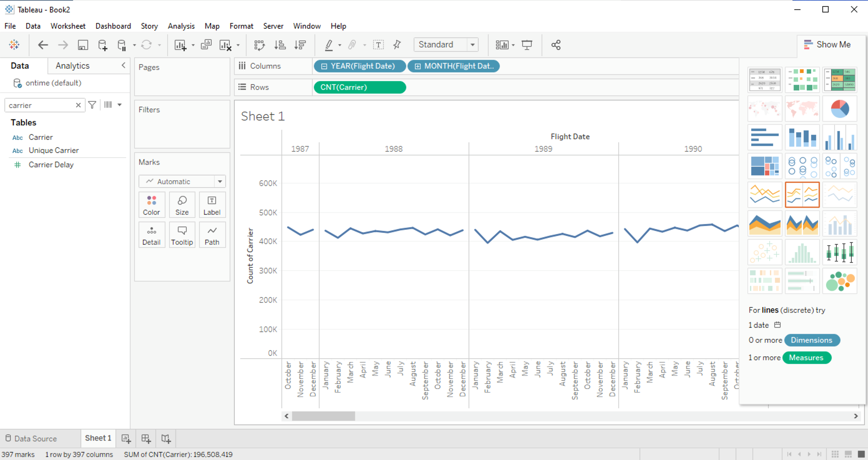Screen dimensions: 868x460
Task: Sort ascending using the toolbar icon
Action: click(x=280, y=45)
